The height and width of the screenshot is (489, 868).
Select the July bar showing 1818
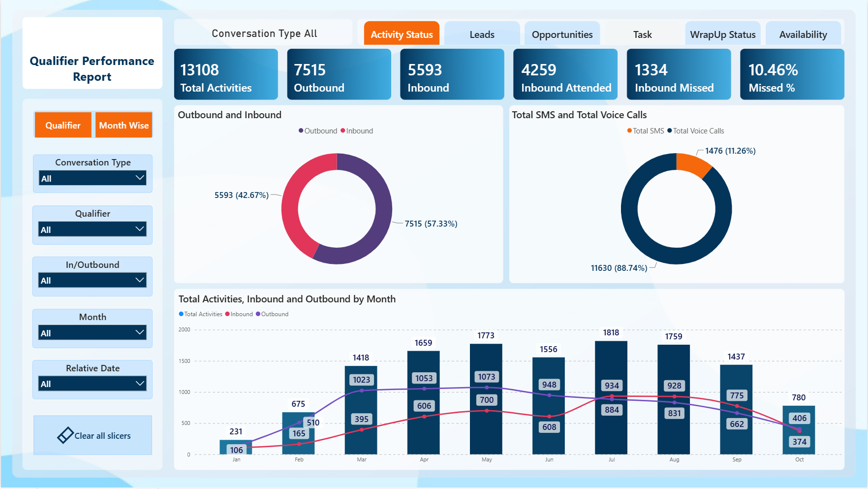click(611, 397)
